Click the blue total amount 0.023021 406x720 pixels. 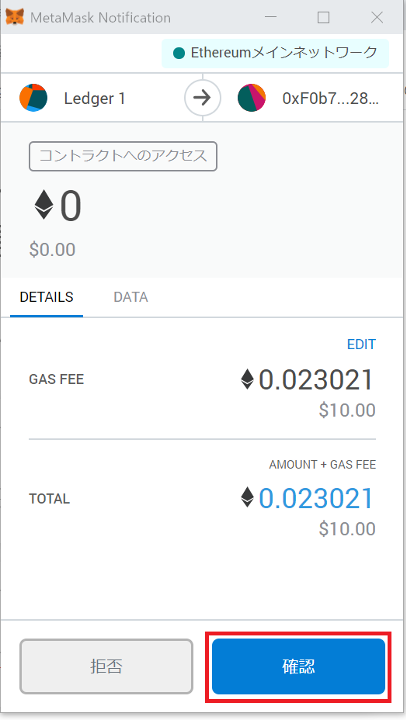(x=316, y=499)
